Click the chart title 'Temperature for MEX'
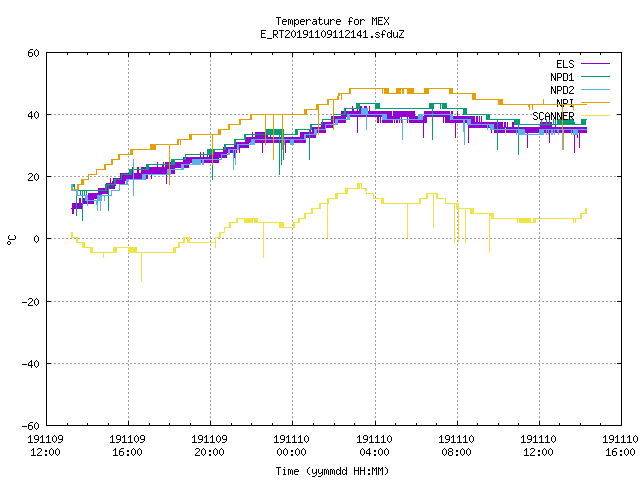640x480 pixels. [332, 21]
